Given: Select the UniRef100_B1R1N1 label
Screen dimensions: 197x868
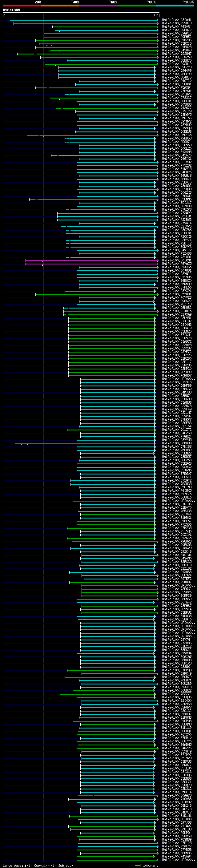Looking at the screenshot, I should 176,815.
